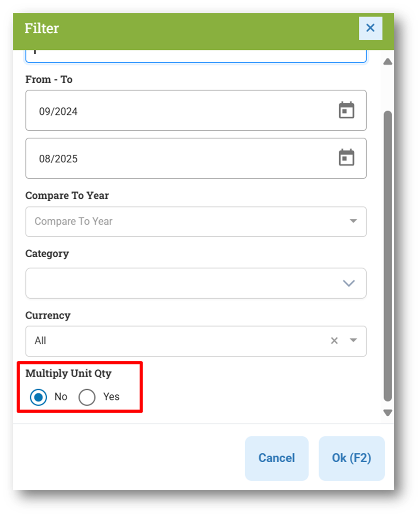Focus the partially hidden top text field
Viewport: 420px width, 516px height.
pyautogui.click(x=196, y=56)
